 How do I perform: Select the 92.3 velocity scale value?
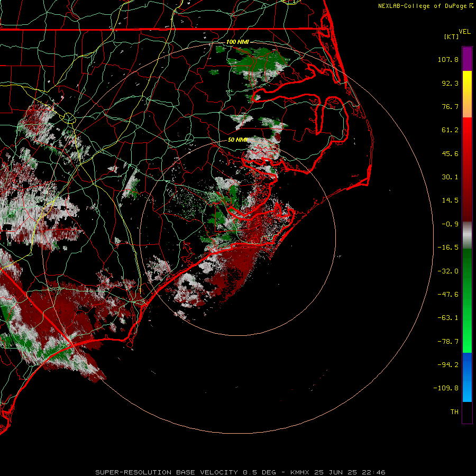[x=450, y=83]
